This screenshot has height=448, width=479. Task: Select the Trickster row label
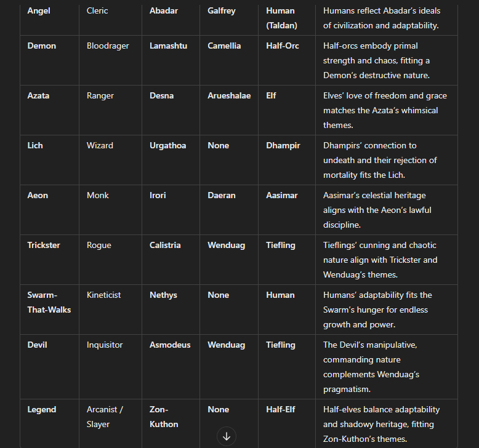(44, 246)
